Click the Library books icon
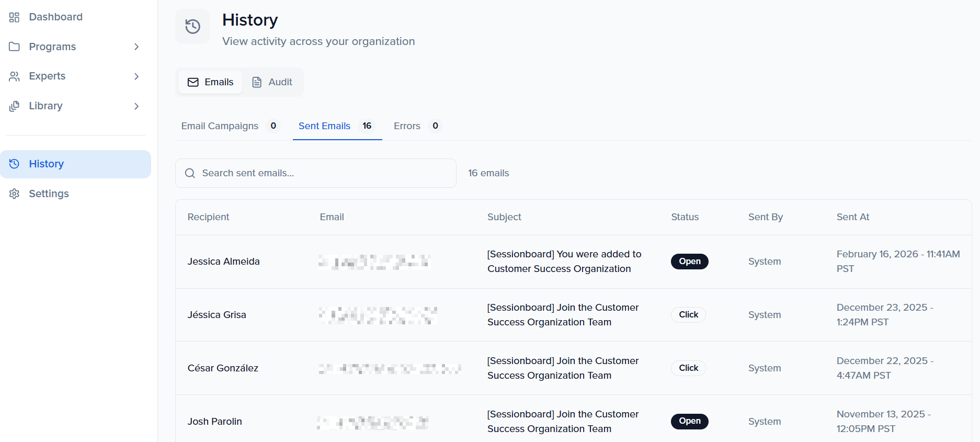 (x=14, y=106)
